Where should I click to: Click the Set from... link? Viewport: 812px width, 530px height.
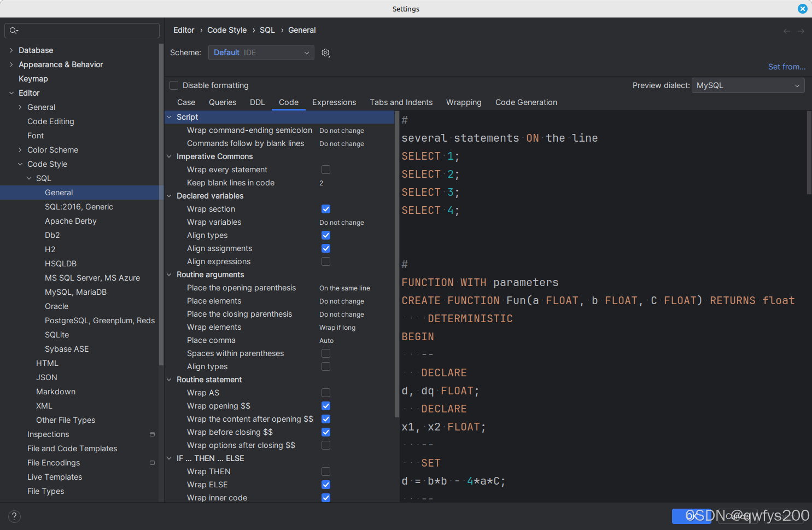pos(786,67)
